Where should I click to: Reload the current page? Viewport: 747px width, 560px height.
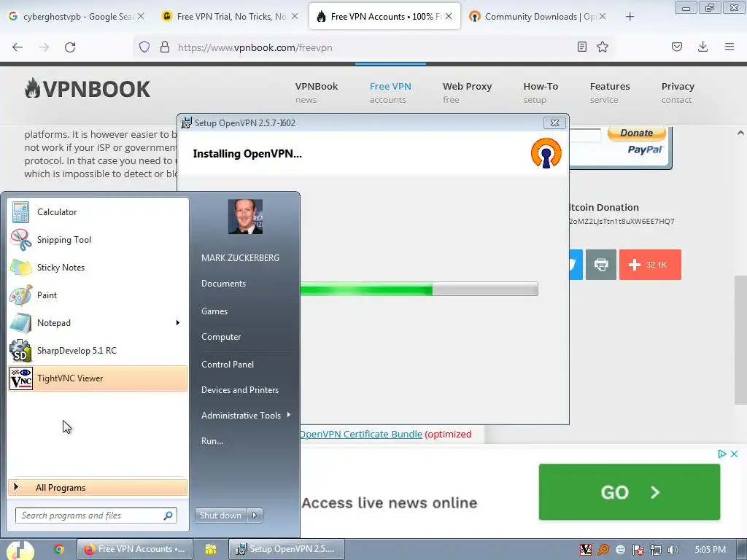click(x=70, y=47)
